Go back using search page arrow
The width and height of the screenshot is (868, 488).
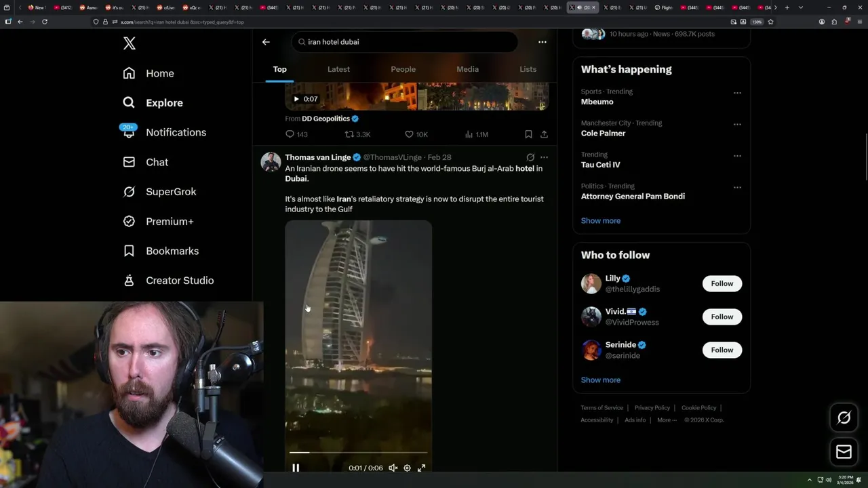266,42
